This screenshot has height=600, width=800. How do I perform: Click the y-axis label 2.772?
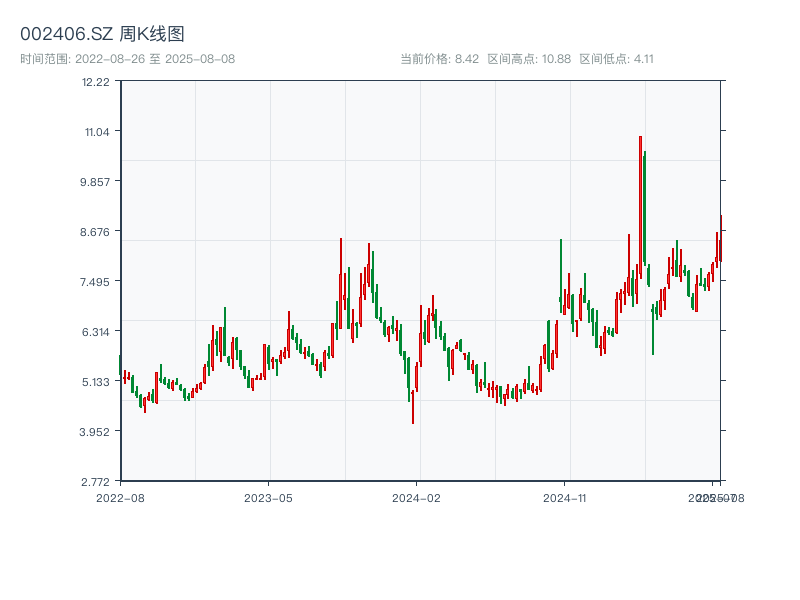pyautogui.click(x=95, y=482)
